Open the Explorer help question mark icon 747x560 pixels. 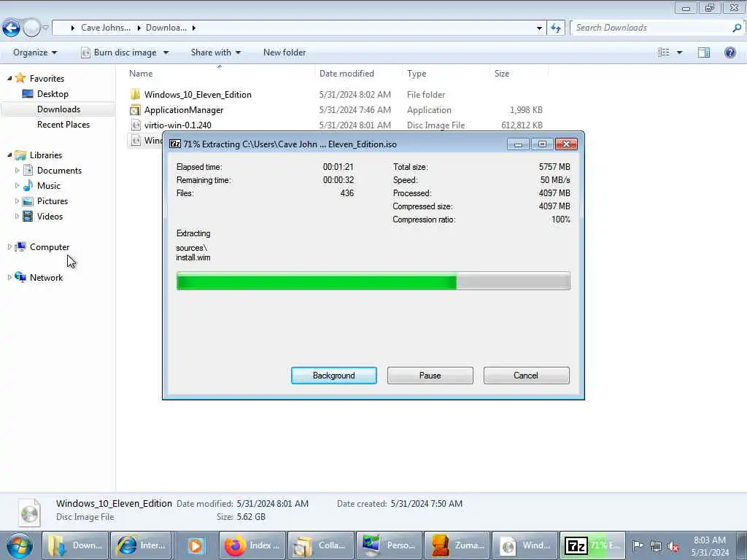[x=729, y=52]
